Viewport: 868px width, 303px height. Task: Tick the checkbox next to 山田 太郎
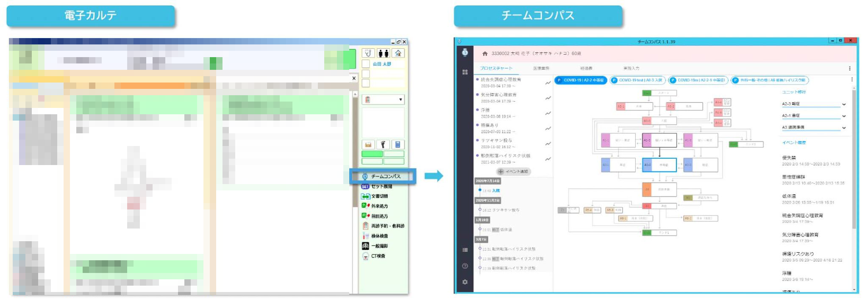tap(366, 64)
